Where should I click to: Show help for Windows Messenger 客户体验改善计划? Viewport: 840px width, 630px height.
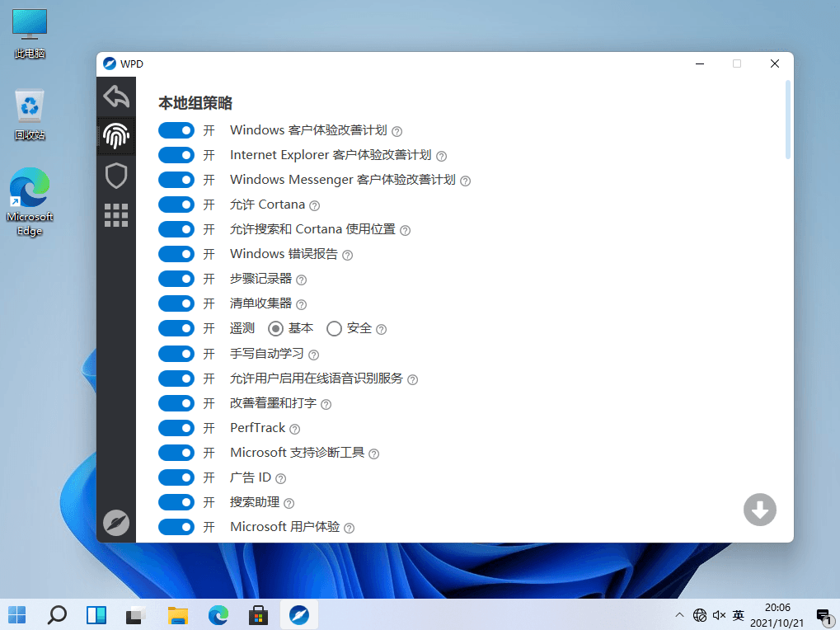click(x=466, y=181)
